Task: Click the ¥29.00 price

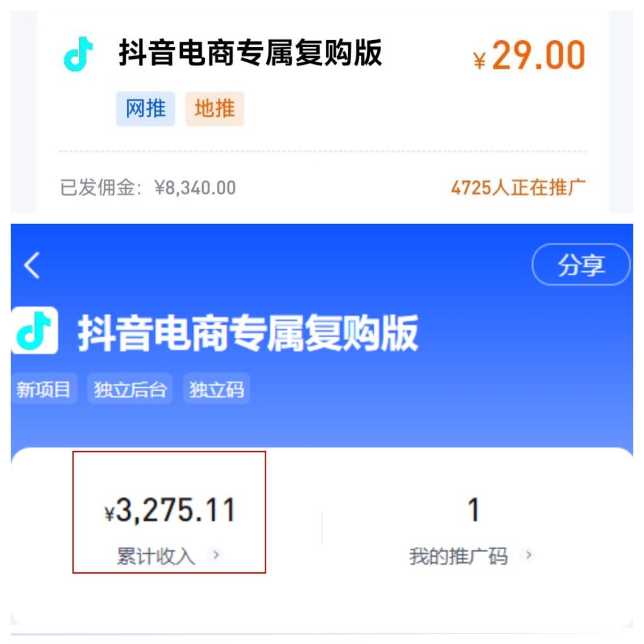Action: click(529, 55)
